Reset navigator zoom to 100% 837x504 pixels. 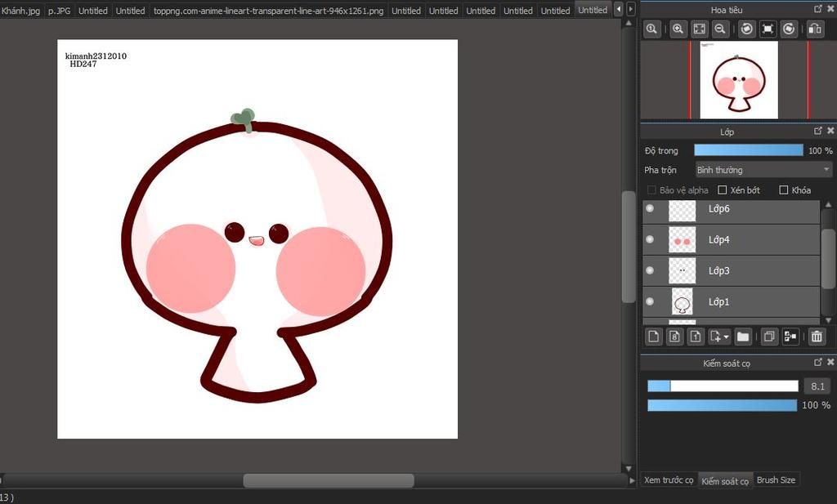pyautogui.click(x=651, y=29)
